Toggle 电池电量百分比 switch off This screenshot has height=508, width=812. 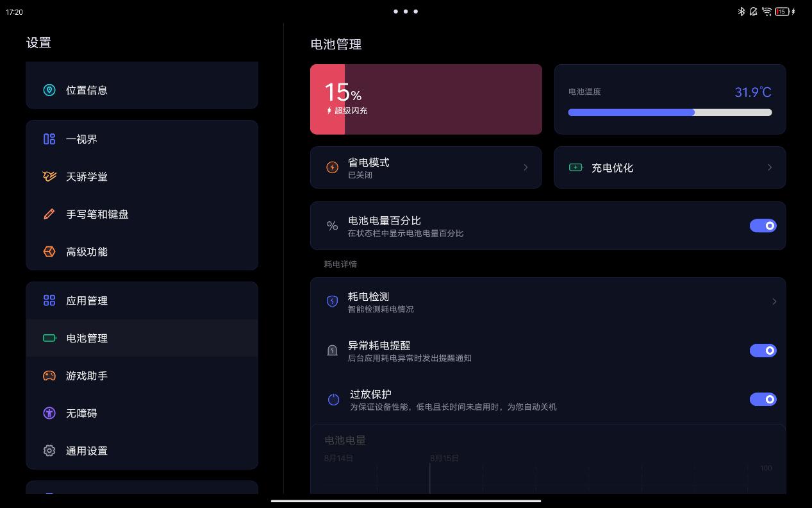coord(763,226)
